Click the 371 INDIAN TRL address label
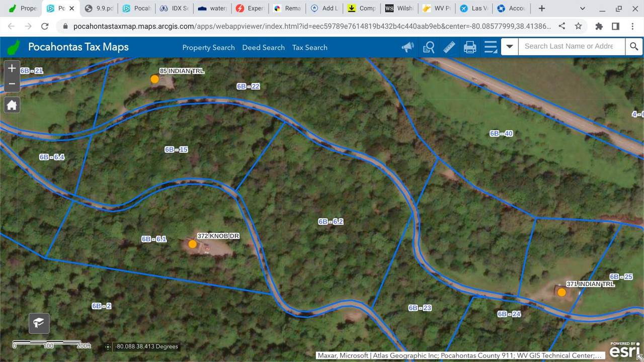This screenshot has width=644, height=362. [x=590, y=285]
